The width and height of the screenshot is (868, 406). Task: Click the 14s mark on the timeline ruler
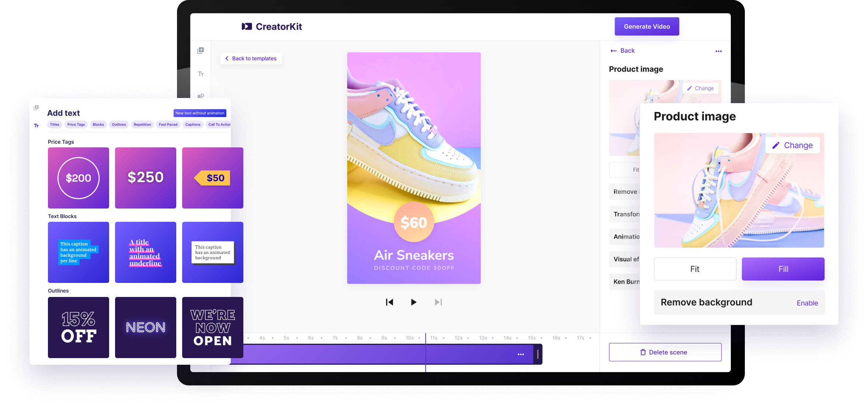pos(507,338)
